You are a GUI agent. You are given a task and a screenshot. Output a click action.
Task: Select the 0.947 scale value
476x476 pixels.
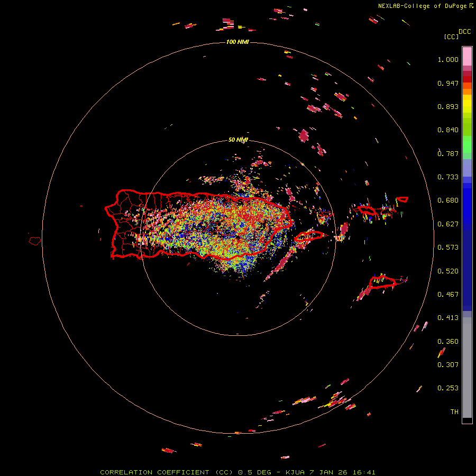(x=448, y=83)
